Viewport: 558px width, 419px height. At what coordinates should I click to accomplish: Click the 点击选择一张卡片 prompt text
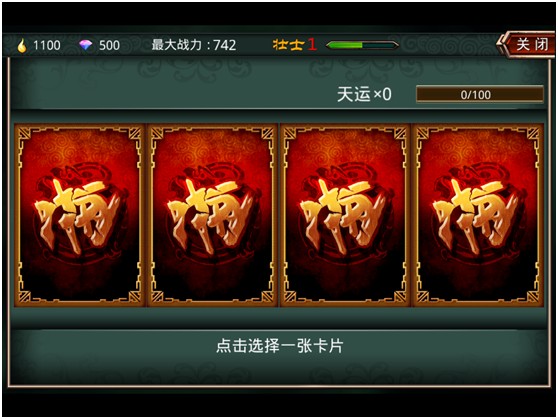pos(279,346)
